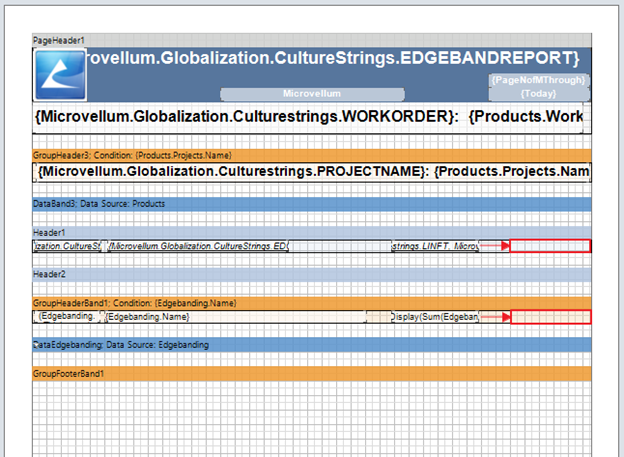Select the PageHeader1 band label
The height and width of the screenshot is (457, 624).
pyautogui.click(x=58, y=40)
